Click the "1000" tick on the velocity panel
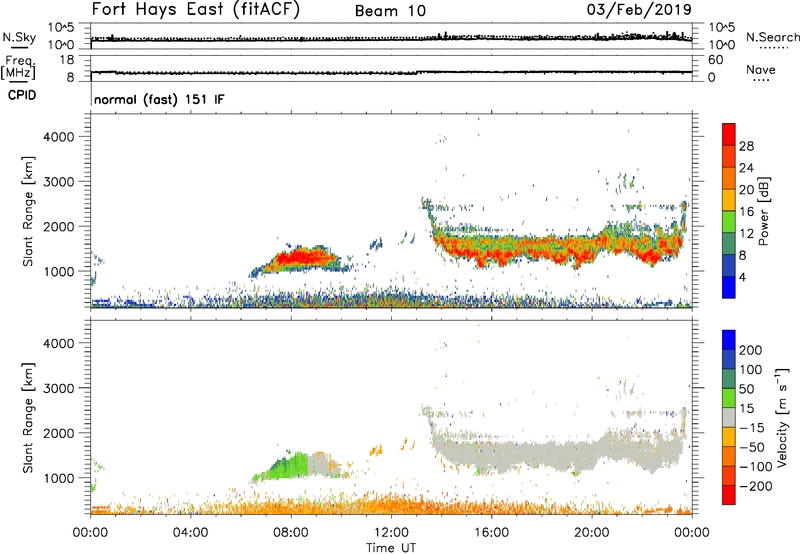 click(x=58, y=478)
